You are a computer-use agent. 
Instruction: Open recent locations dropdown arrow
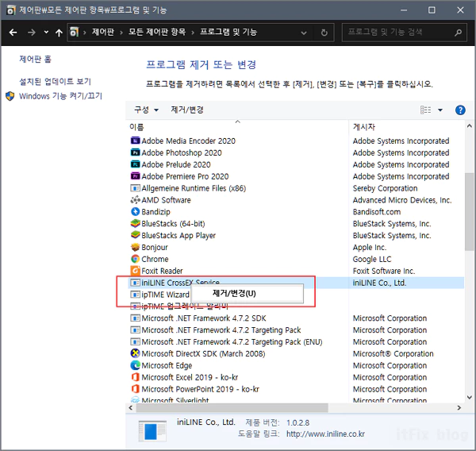46,32
